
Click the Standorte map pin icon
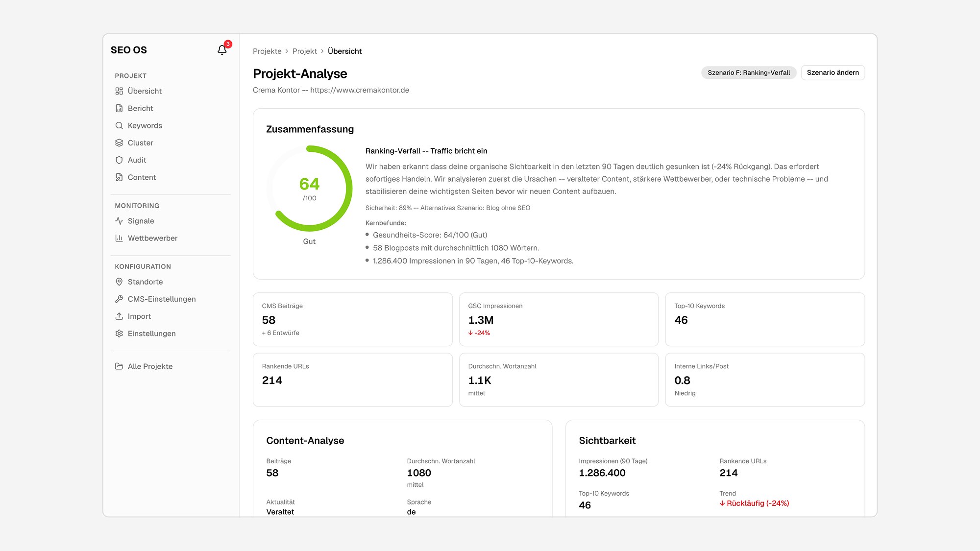[x=119, y=282]
